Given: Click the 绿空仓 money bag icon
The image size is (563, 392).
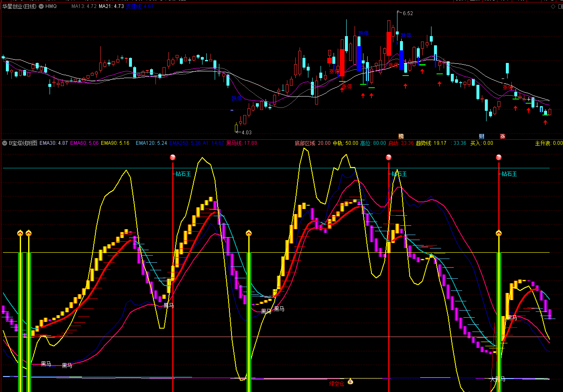Looking at the screenshot, I should [350, 382].
